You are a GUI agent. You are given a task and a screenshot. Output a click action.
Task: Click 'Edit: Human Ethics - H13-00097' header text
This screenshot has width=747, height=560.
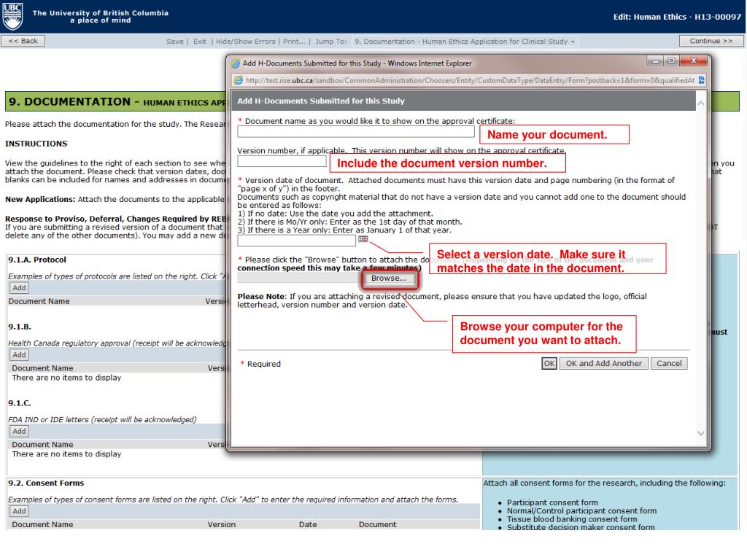677,17
